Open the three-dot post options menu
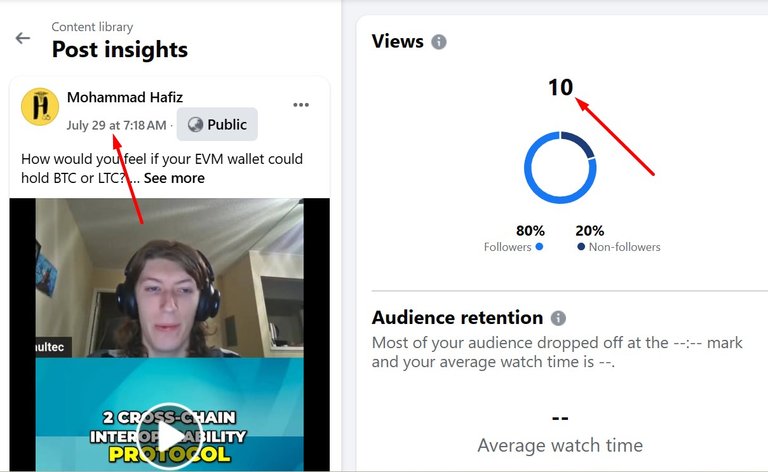 [x=301, y=105]
